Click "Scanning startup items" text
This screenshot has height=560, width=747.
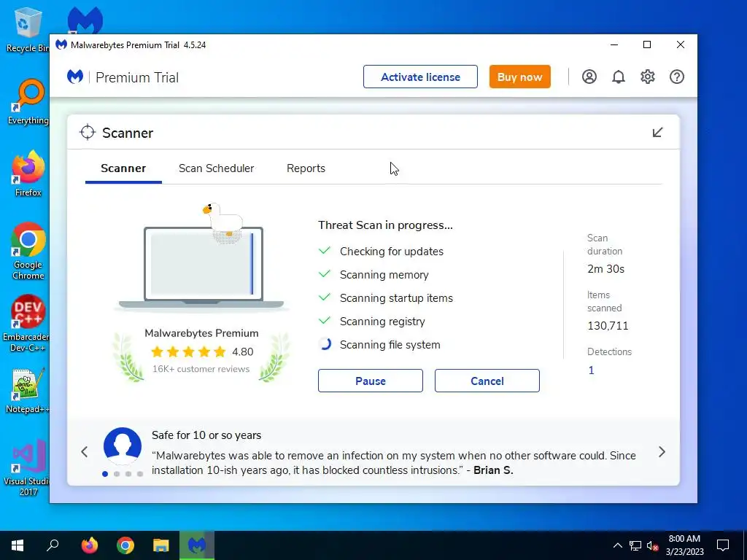click(x=396, y=298)
